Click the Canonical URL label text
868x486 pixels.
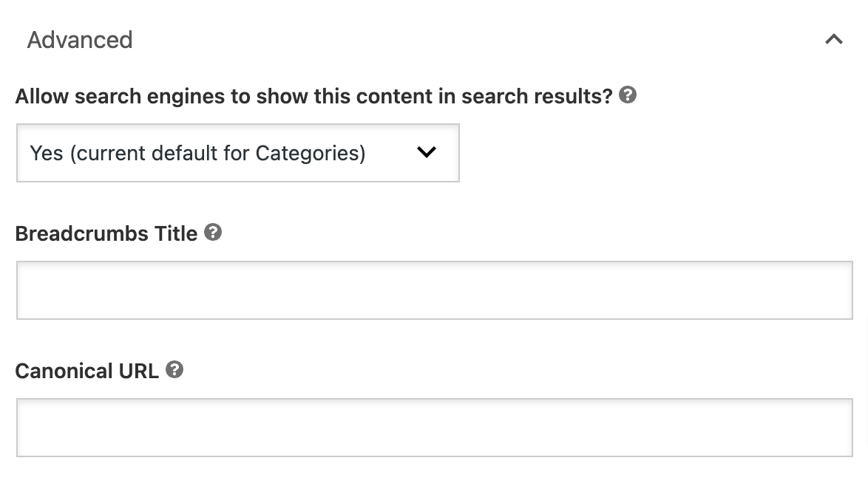pyautogui.click(x=87, y=371)
